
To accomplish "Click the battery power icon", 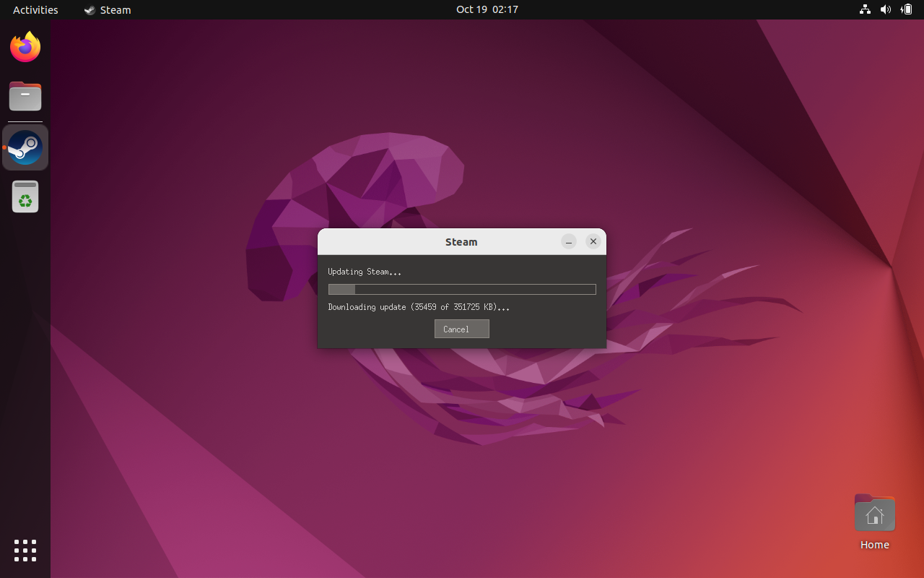I will (906, 9).
